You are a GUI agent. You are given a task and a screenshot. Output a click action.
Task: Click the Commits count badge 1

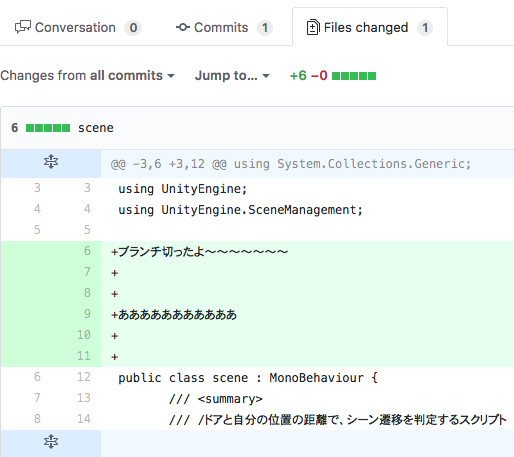pyautogui.click(x=265, y=28)
